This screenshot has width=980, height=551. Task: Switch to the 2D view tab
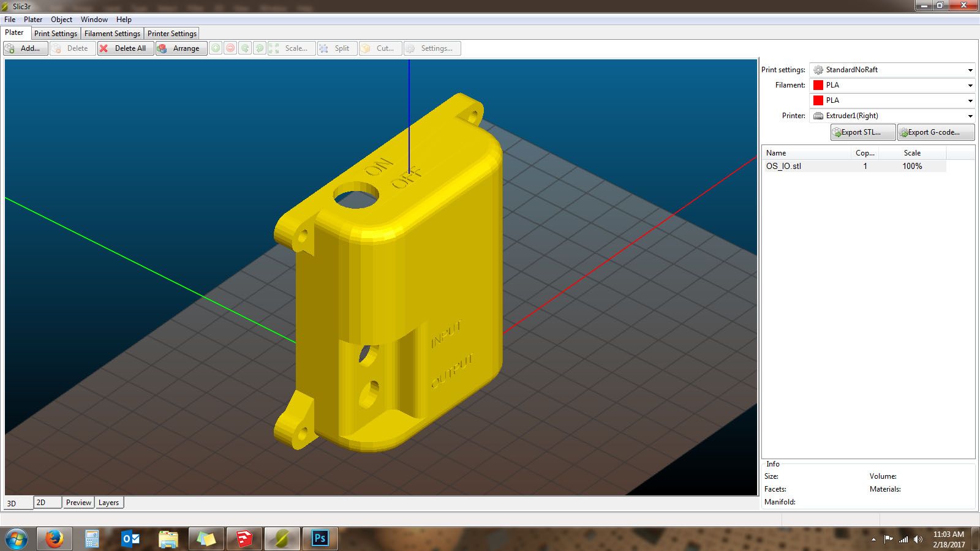[x=42, y=502]
